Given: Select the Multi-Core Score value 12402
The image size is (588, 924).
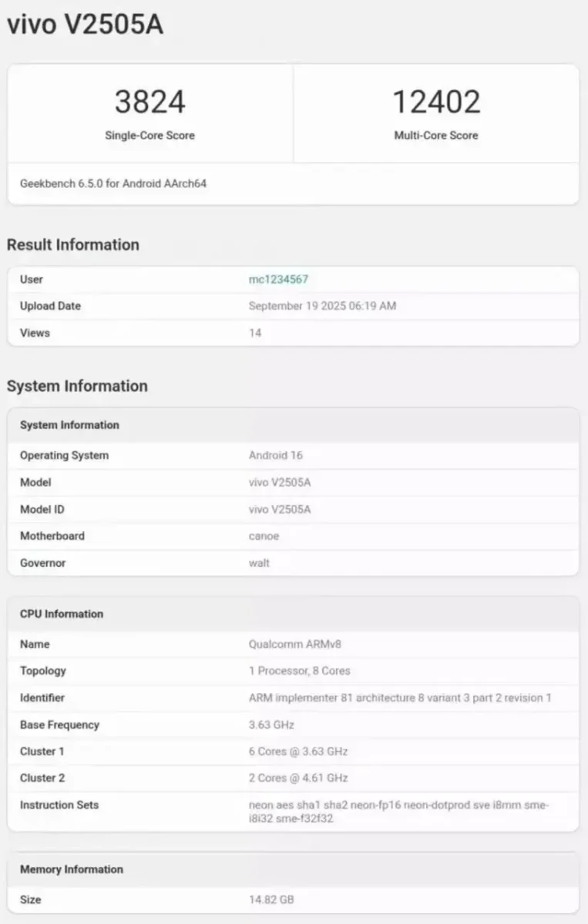Looking at the screenshot, I should click(x=436, y=102).
